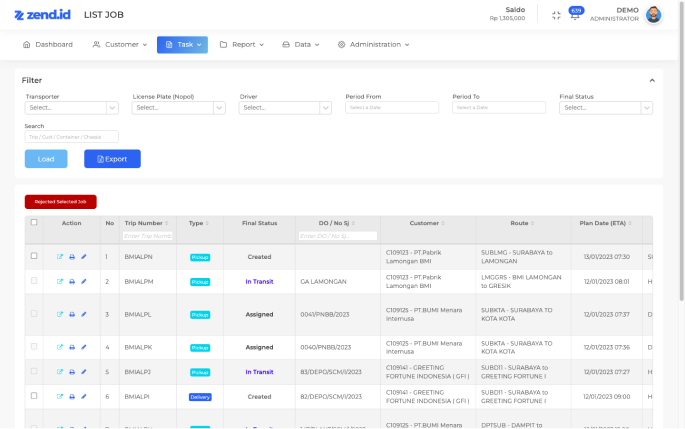This screenshot has height=429, width=685.
Task: Edit job BMIALPJ with pencil icon
Action: point(84,372)
